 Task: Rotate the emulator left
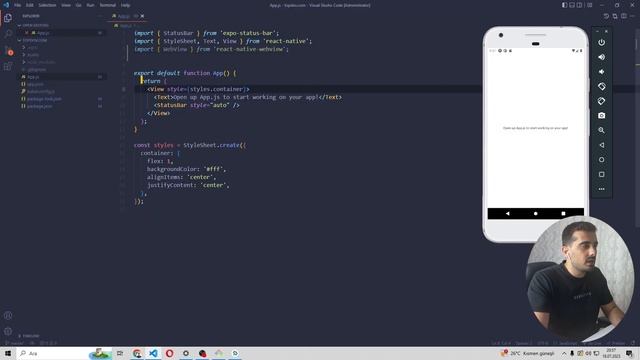click(601, 87)
